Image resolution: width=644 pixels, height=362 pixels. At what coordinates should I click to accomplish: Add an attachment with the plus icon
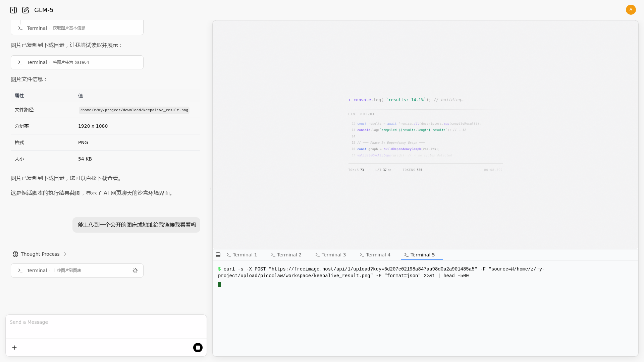click(x=14, y=348)
